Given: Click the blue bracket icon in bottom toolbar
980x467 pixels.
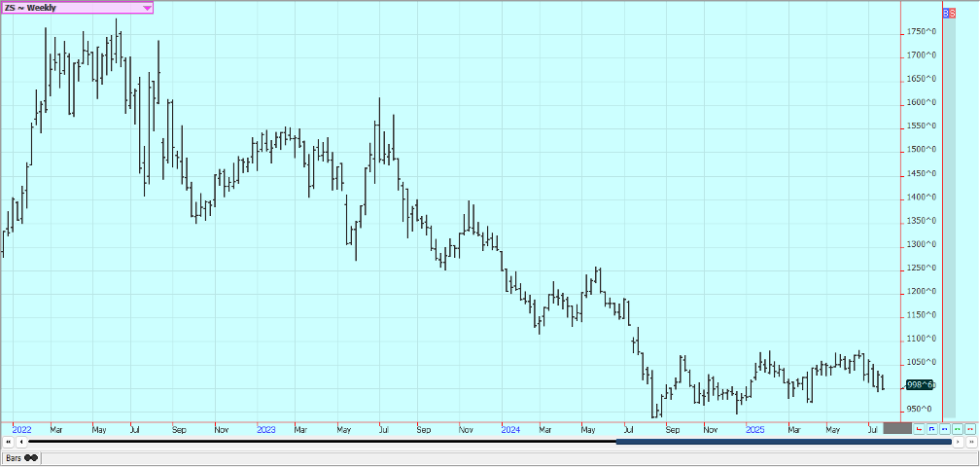Looking at the screenshot, I should tap(931, 429).
